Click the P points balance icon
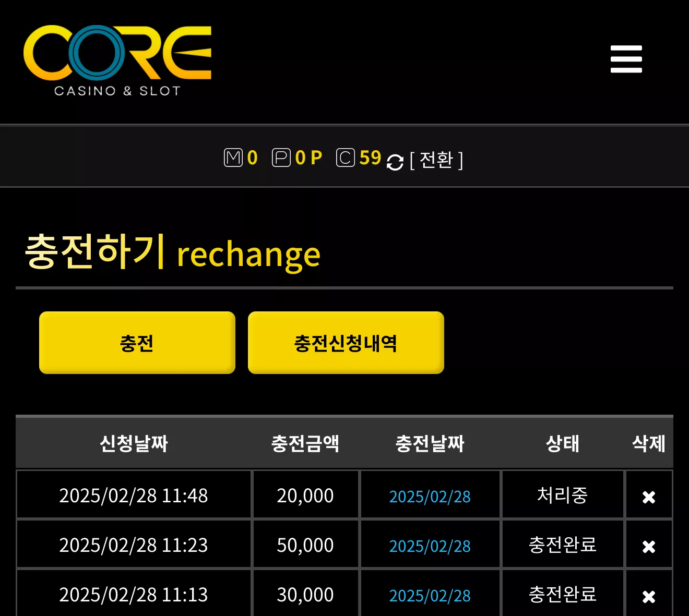The height and width of the screenshot is (616, 689). point(281,158)
